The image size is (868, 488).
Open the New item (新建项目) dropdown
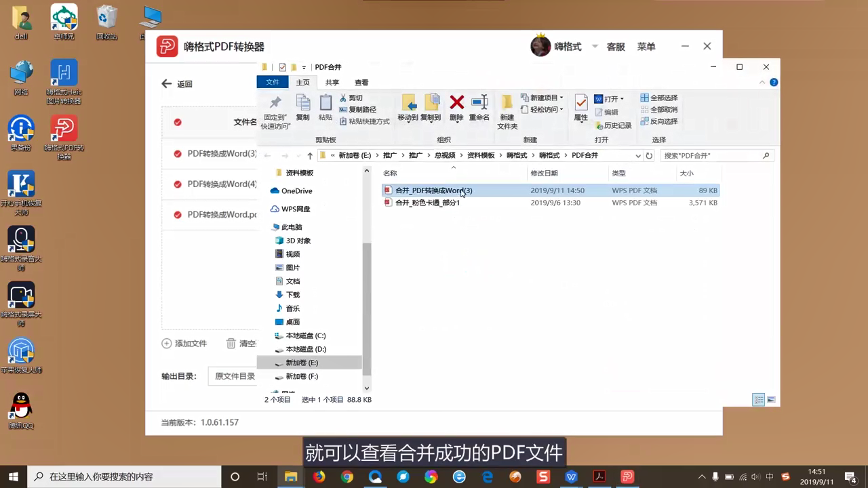pos(542,98)
